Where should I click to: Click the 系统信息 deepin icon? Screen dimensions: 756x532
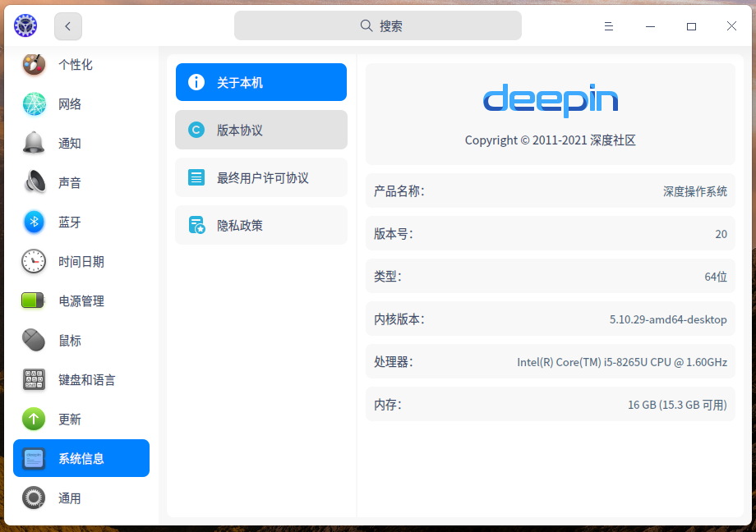[34, 458]
